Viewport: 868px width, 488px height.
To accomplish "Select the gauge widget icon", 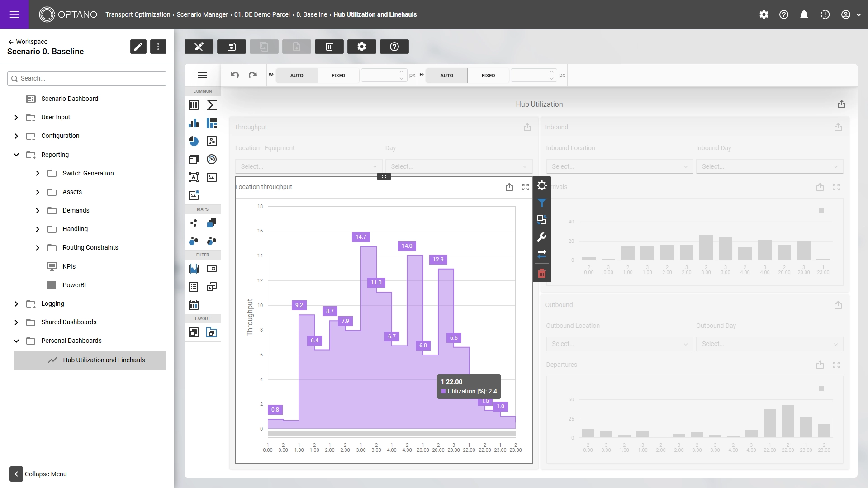I will coord(211,159).
